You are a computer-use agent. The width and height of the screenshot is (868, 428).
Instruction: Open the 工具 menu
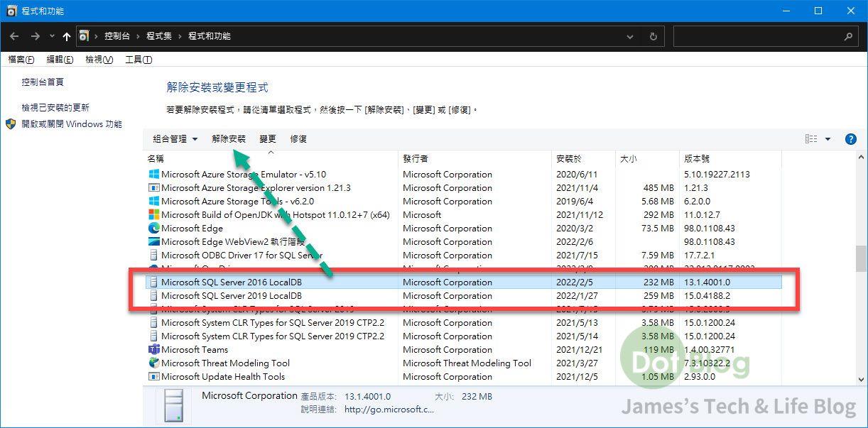coord(138,60)
